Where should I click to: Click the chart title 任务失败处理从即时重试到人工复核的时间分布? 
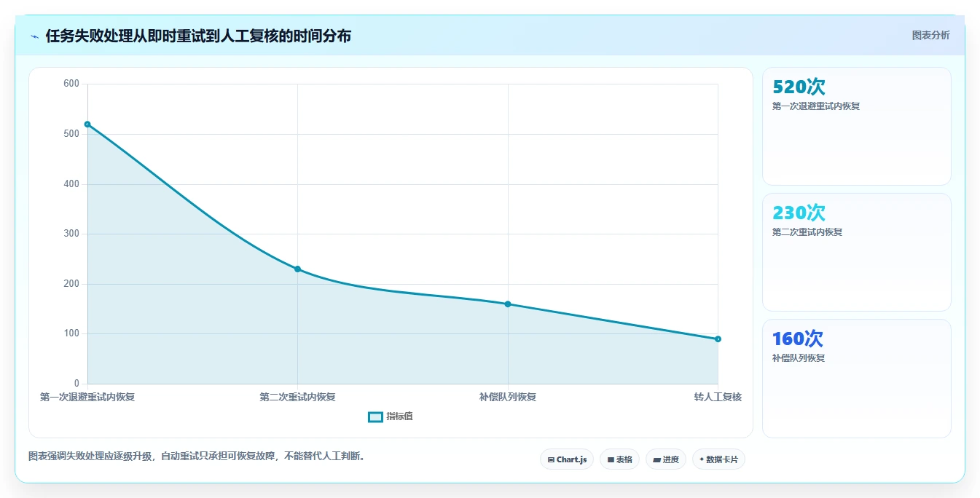pos(198,36)
